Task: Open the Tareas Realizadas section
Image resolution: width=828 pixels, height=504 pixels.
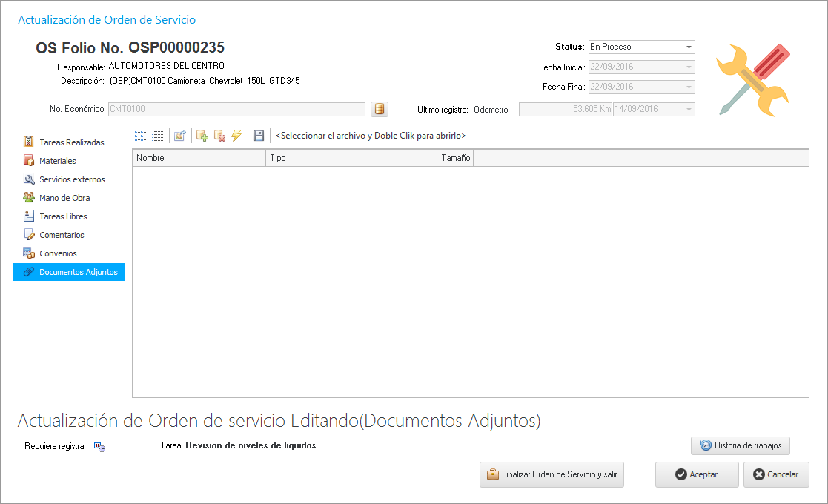Action: (x=71, y=142)
